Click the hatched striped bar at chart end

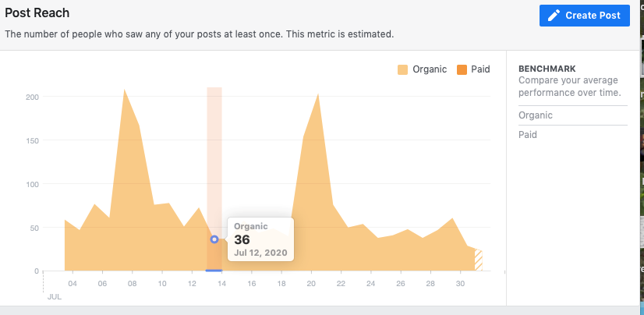[x=479, y=260]
